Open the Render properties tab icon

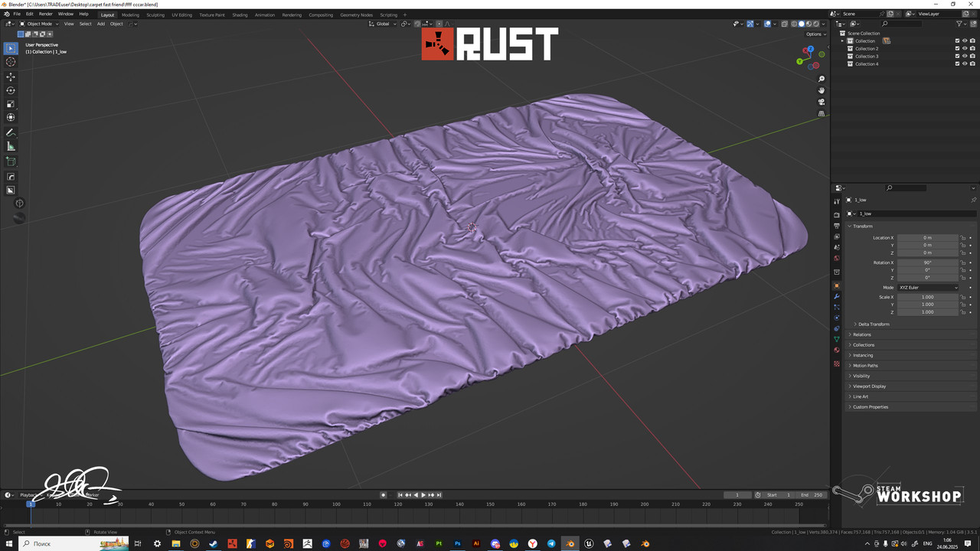click(837, 215)
